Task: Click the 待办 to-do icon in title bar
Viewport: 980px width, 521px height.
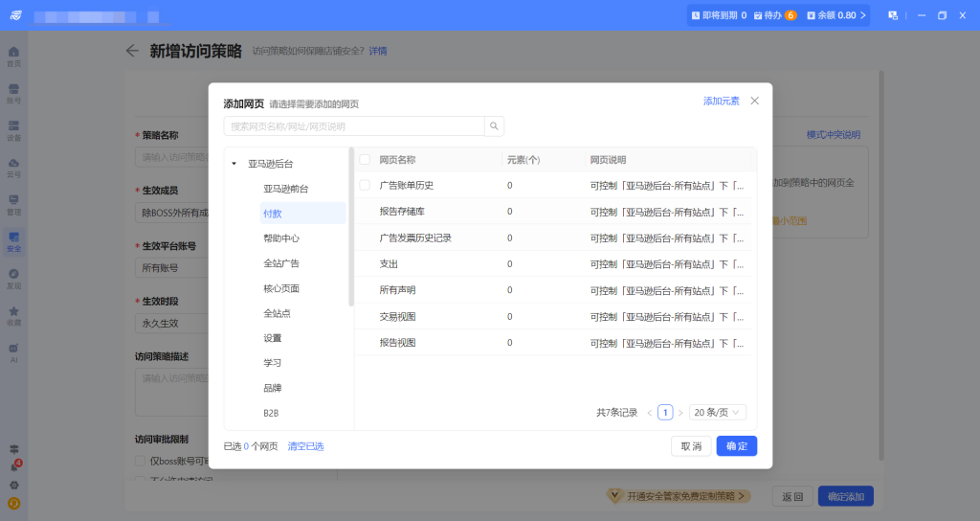Action: pos(759,15)
